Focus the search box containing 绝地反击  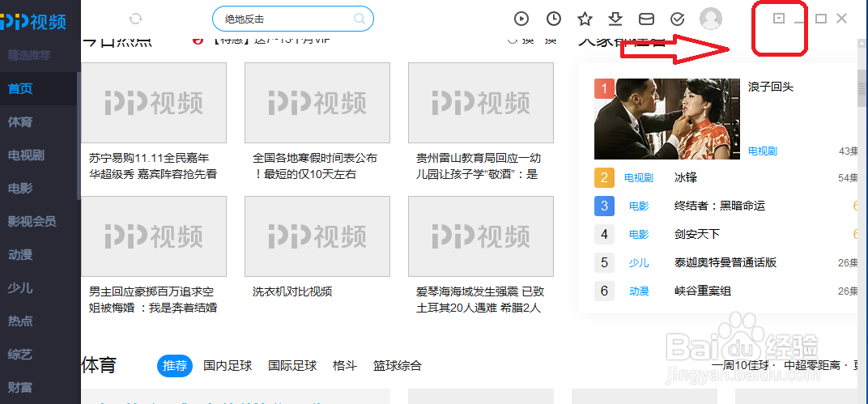(293, 19)
